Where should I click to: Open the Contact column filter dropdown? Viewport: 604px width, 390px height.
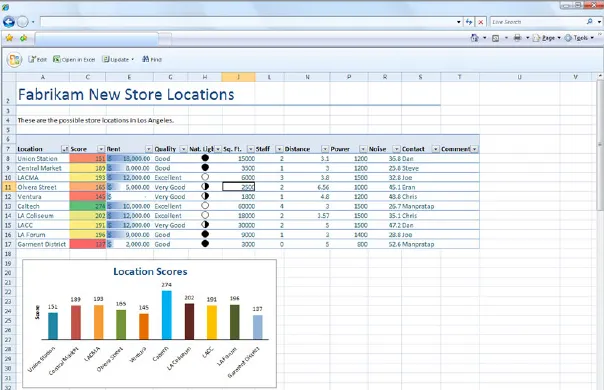point(435,149)
